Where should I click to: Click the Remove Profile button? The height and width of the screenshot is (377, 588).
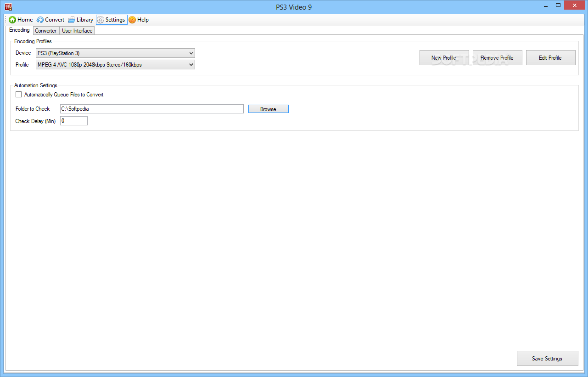[497, 58]
